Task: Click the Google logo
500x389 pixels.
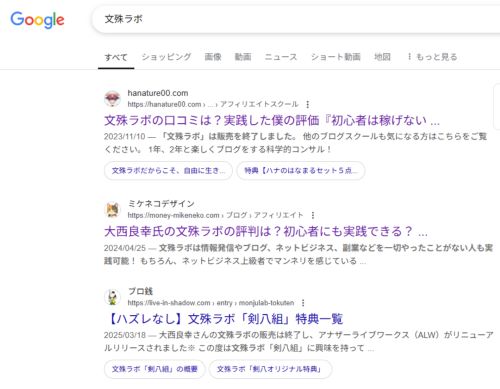Action: point(37,20)
